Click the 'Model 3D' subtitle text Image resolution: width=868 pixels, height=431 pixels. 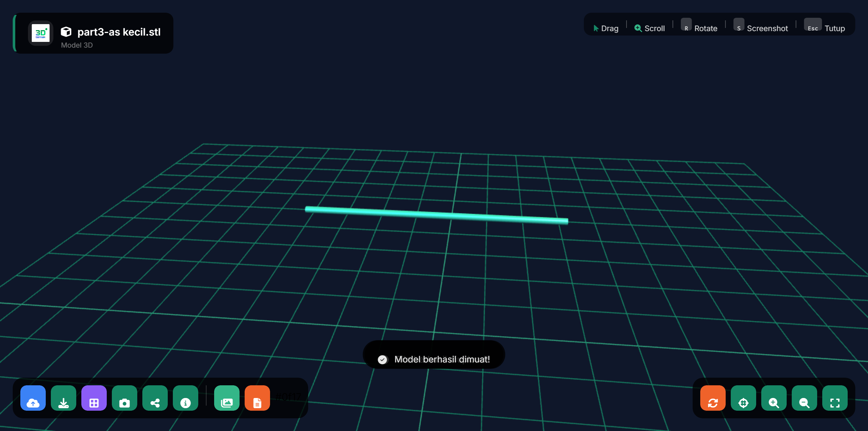[x=77, y=45]
